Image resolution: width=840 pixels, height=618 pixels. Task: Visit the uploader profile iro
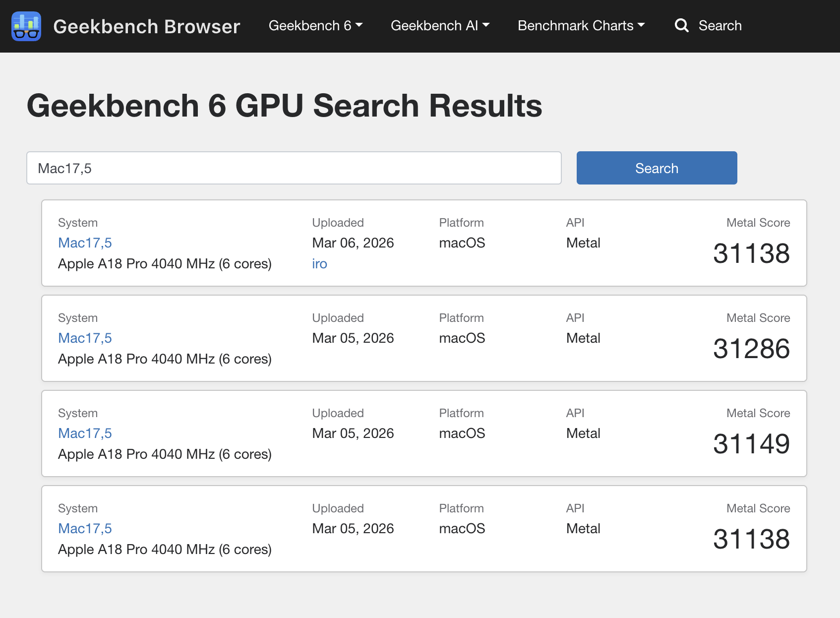click(319, 264)
